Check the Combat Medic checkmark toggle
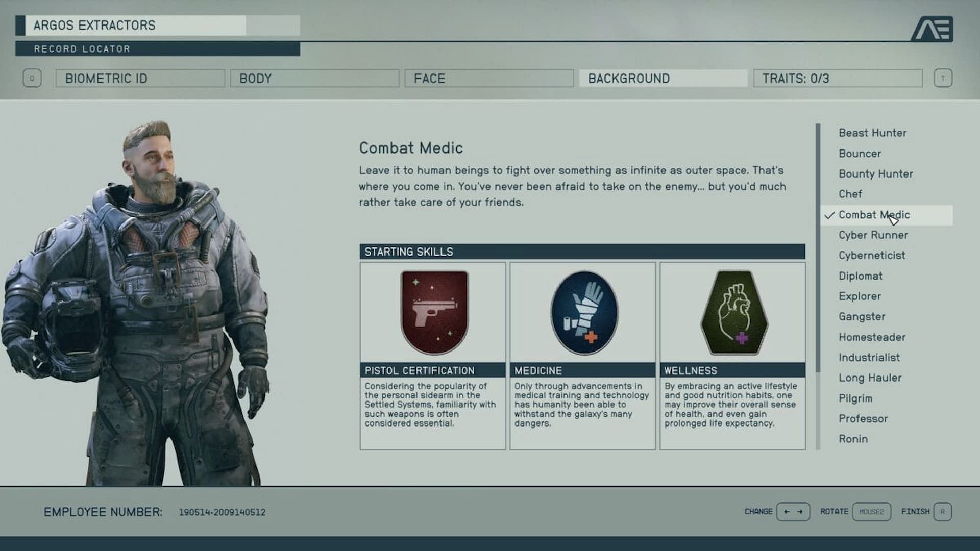This screenshot has height=551, width=980. (x=828, y=214)
